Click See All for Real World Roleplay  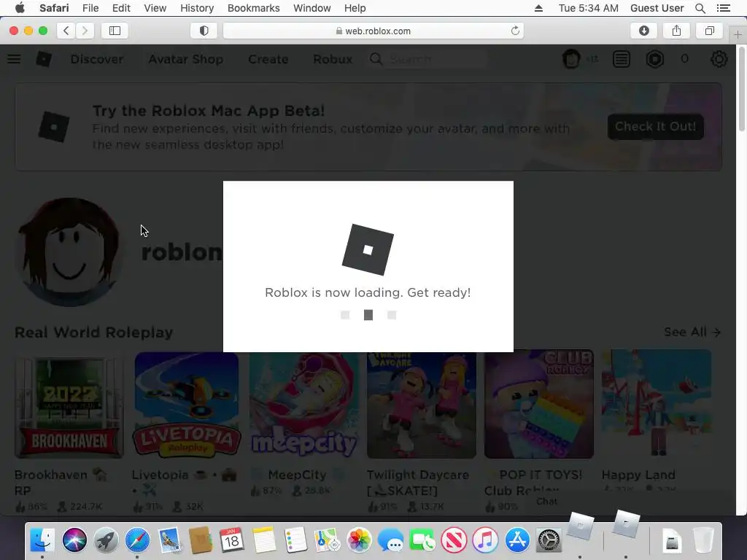(692, 332)
